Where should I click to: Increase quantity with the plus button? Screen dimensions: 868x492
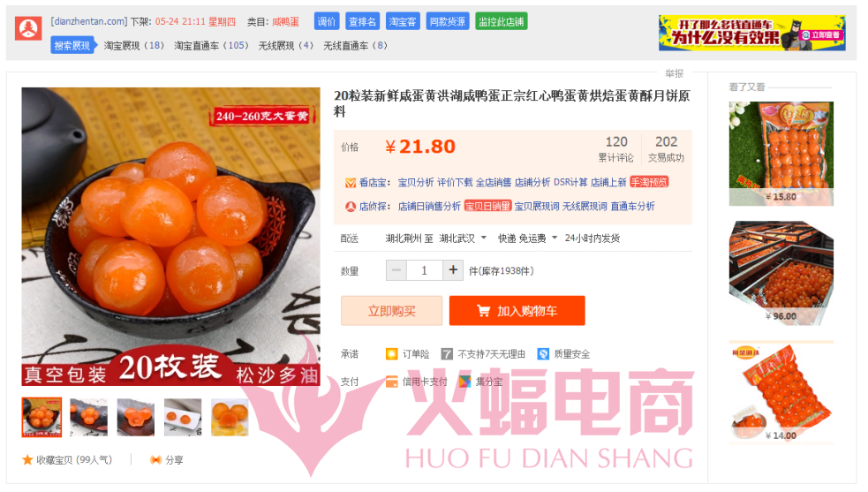453,270
